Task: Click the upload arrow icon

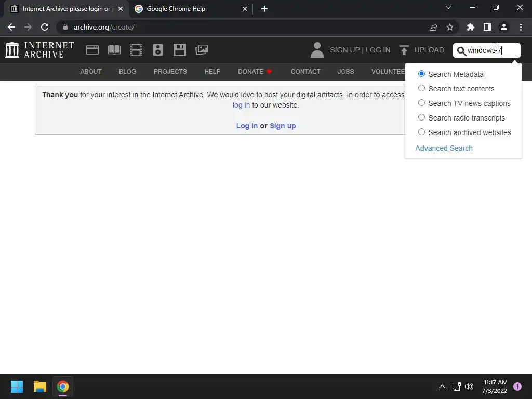Action: (x=404, y=50)
